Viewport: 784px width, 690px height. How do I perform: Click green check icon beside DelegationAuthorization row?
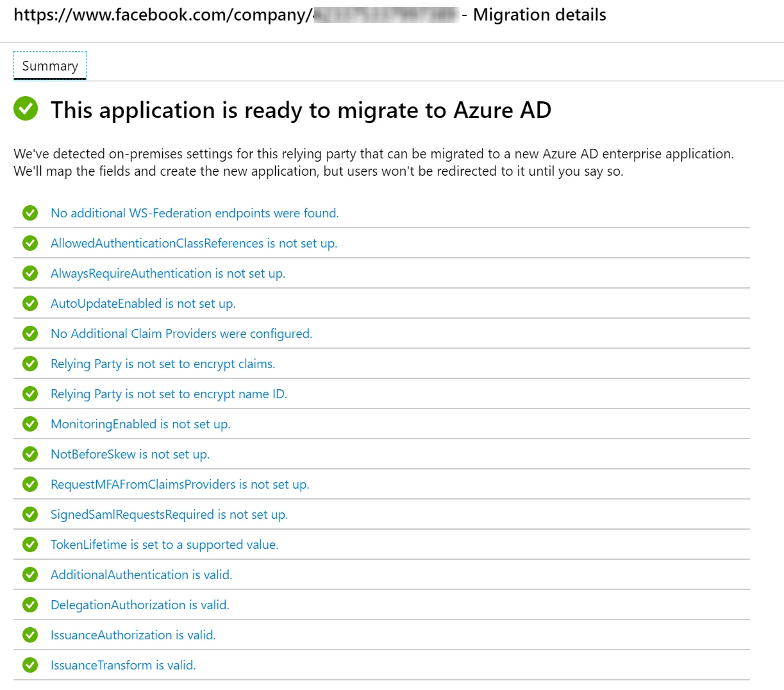(30, 605)
